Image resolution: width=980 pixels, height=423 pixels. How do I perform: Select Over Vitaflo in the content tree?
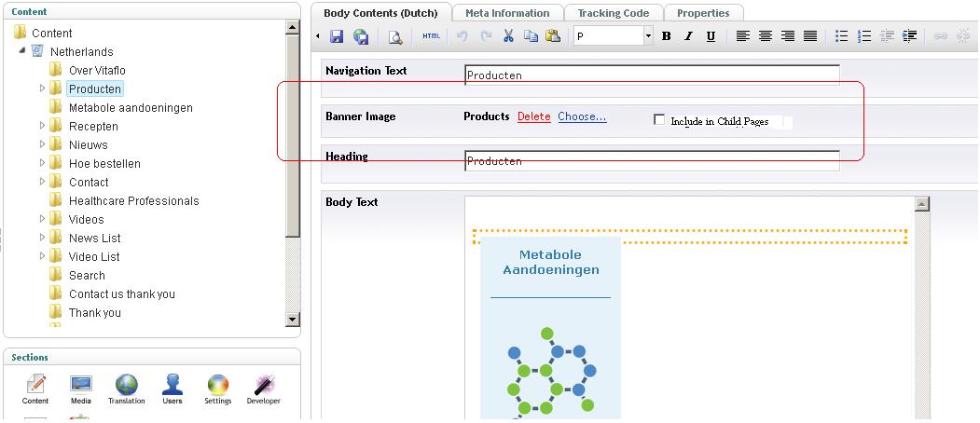(x=97, y=70)
